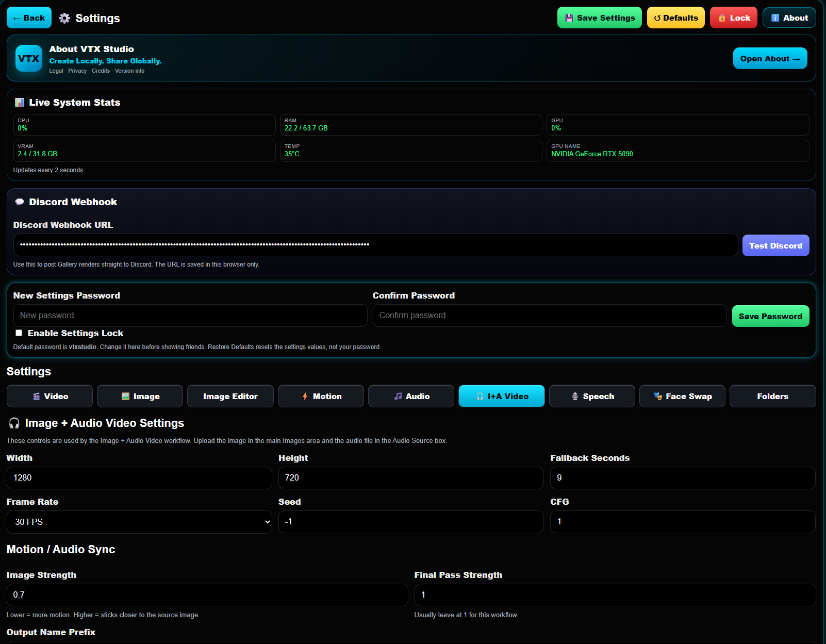The image size is (826, 644).
Task: Click the Back button
Action: (x=29, y=18)
